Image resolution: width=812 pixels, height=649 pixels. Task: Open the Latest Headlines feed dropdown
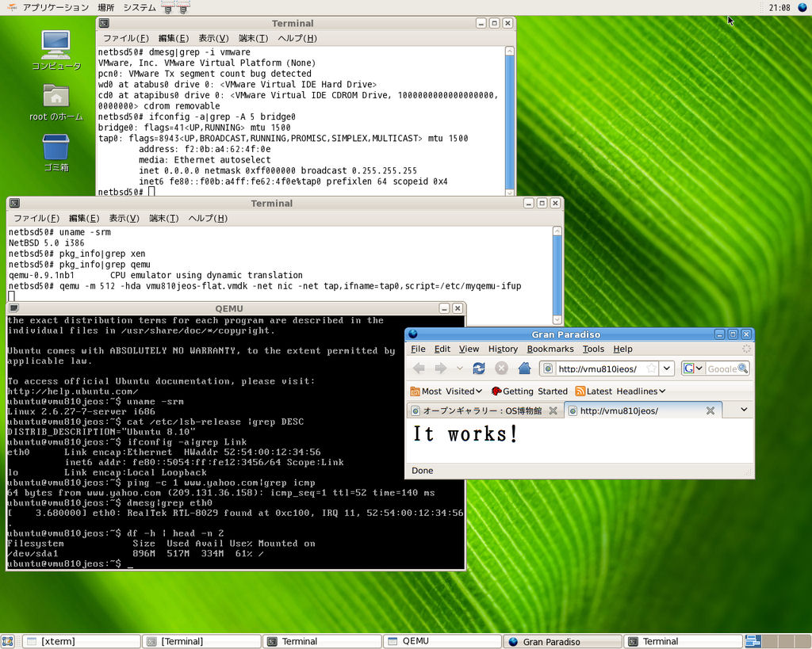620,391
